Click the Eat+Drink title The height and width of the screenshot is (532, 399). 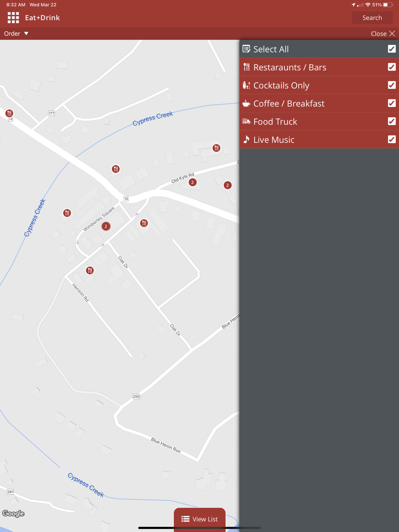pyautogui.click(x=42, y=18)
